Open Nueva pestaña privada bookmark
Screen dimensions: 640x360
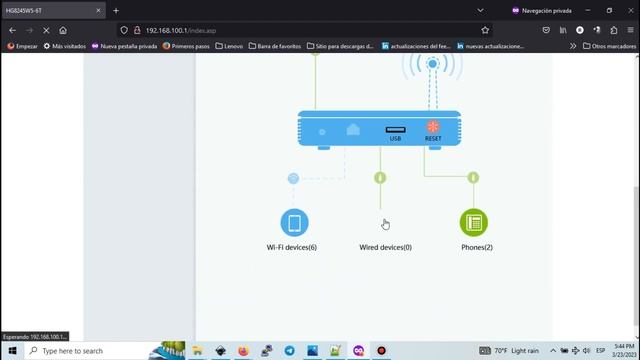(124, 46)
